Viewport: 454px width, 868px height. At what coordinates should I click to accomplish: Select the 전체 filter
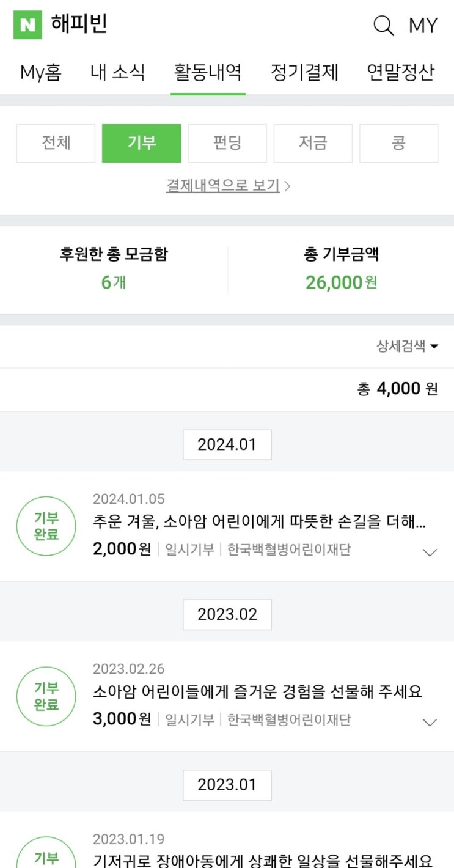tap(56, 144)
